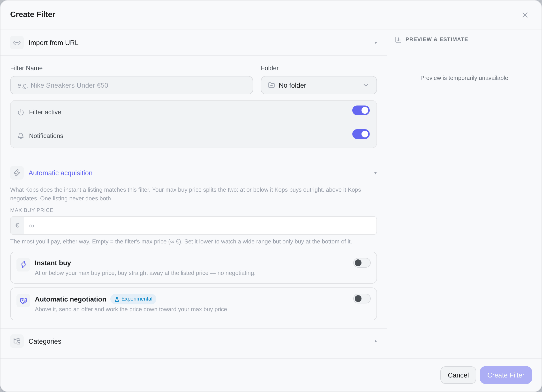Click the Filter Name input field
Viewport: 542px width, 392px height.
[x=132, y=85]
